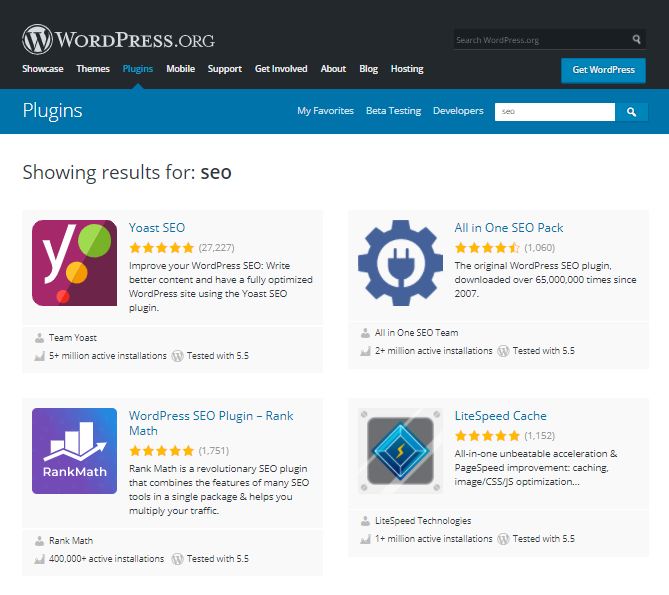
Task: Click the Rank Math star rating
Action: tap(162, 451)
